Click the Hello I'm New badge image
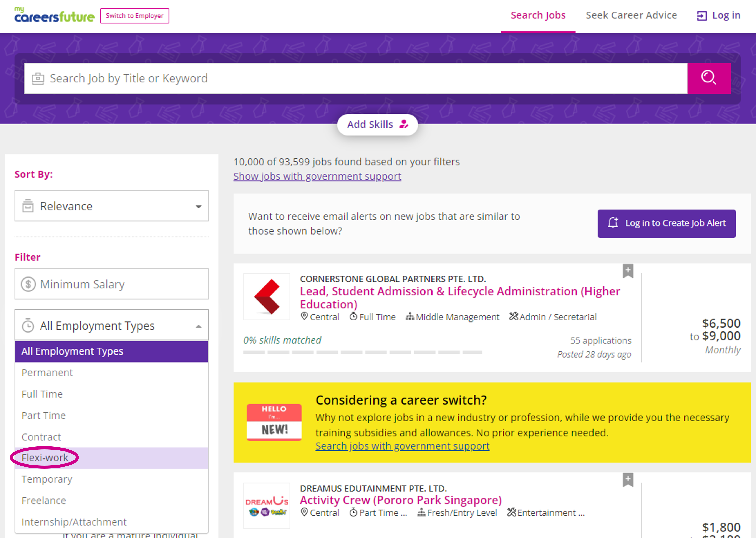The image size is (756, 538). [x=274, y=422]
